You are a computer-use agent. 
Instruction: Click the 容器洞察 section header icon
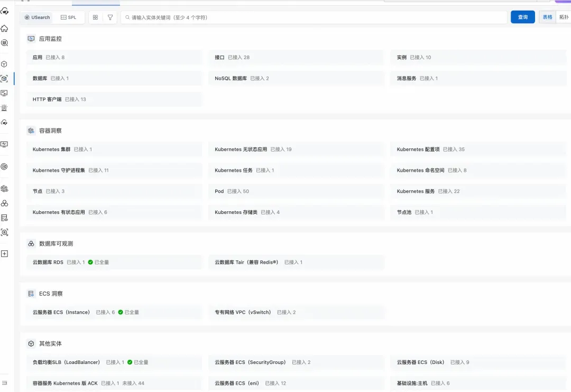31,130
